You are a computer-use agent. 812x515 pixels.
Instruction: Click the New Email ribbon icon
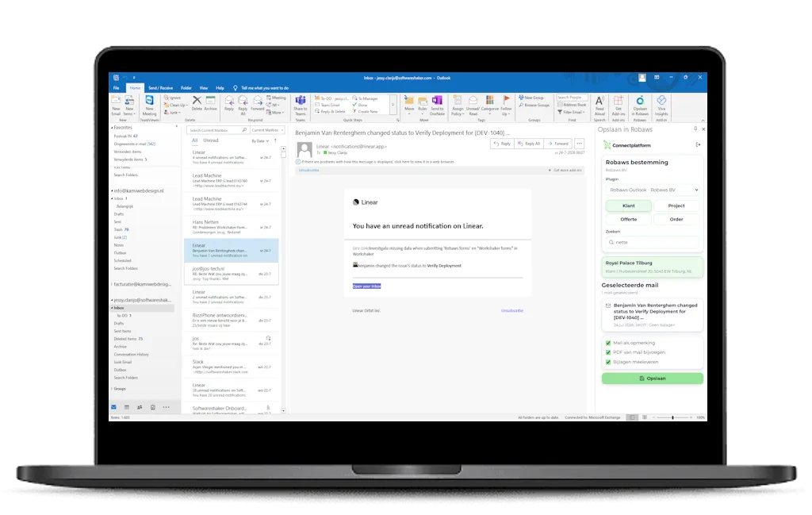pos(116,106)
